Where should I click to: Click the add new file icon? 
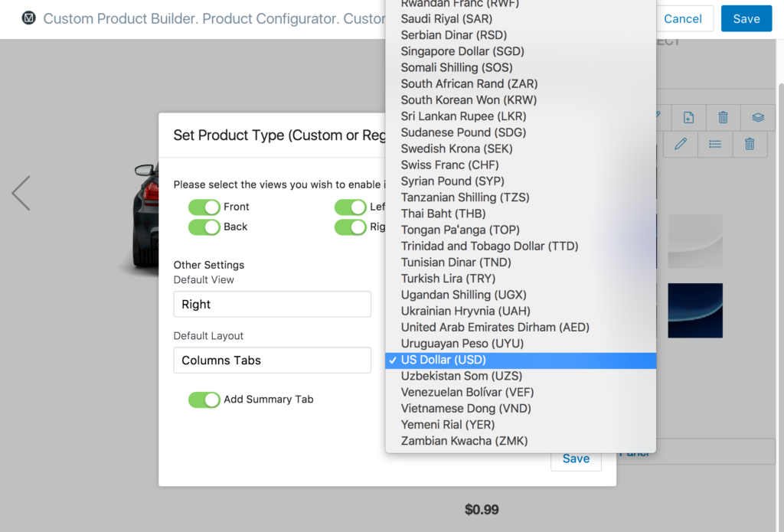688,116
